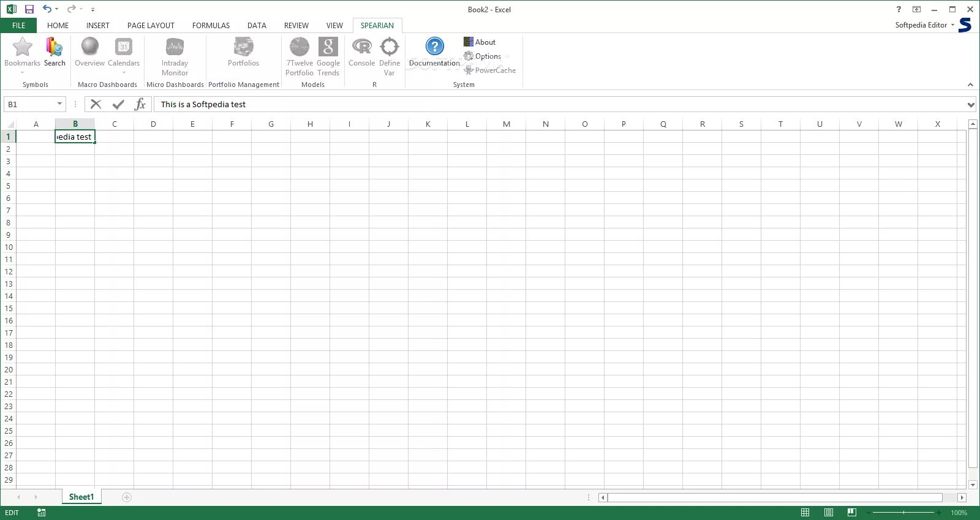Viewport: 980px width, 520px height.
Task: Open the R Console
Action: [x=361, y=47]
